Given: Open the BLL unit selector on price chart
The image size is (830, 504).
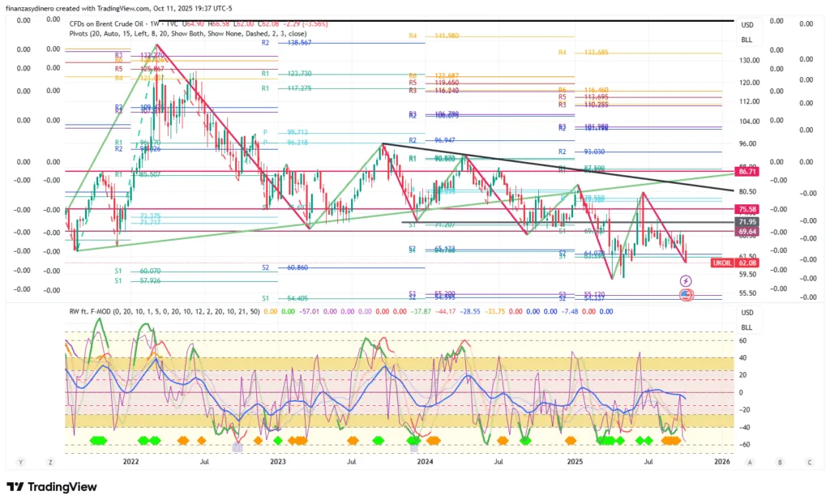Looking at the screenshot, I should [747, 39].
